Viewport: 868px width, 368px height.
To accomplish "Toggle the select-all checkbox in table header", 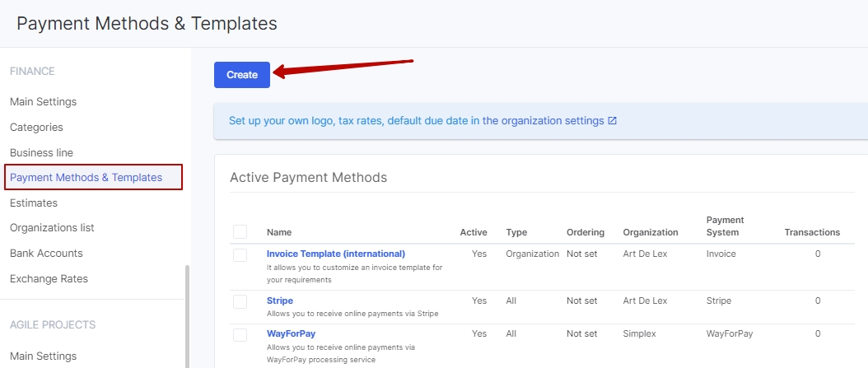I will [x=240, y=232].
